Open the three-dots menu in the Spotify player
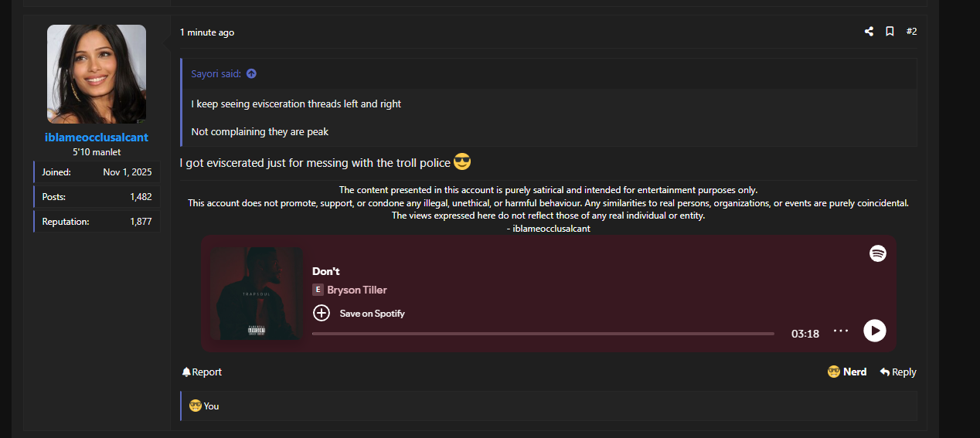 coord(841,331)
